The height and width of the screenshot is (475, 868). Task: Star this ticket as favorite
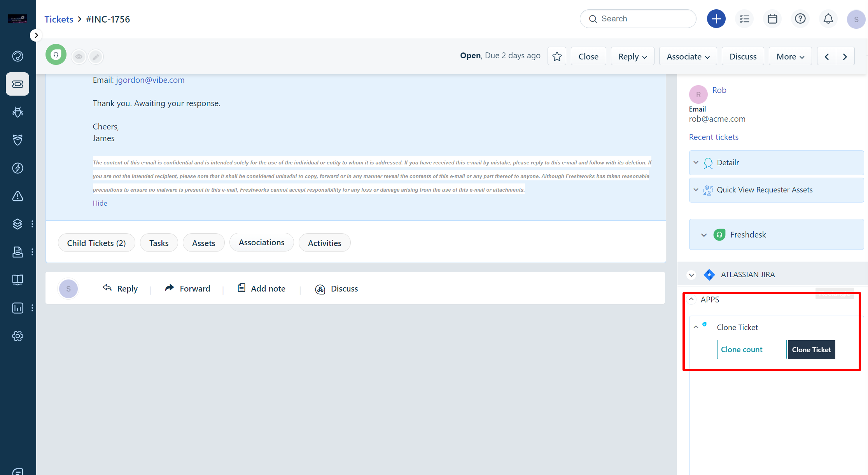(556, 56)
